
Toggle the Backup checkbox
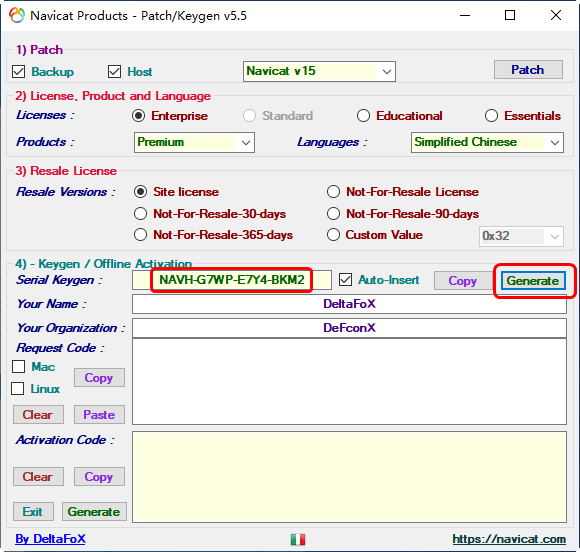pos(18,71)
